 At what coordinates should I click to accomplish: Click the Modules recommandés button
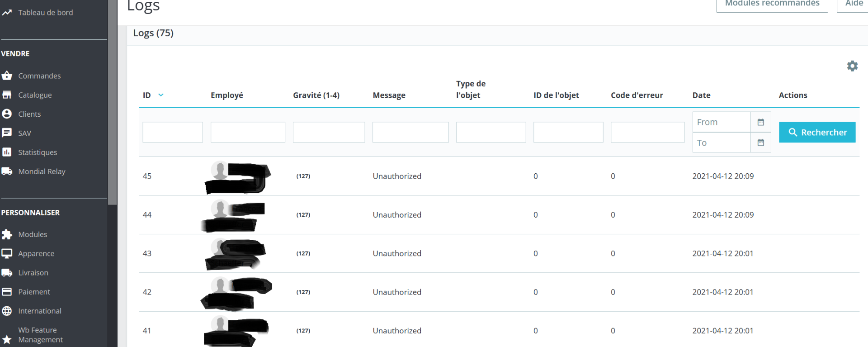772,4
